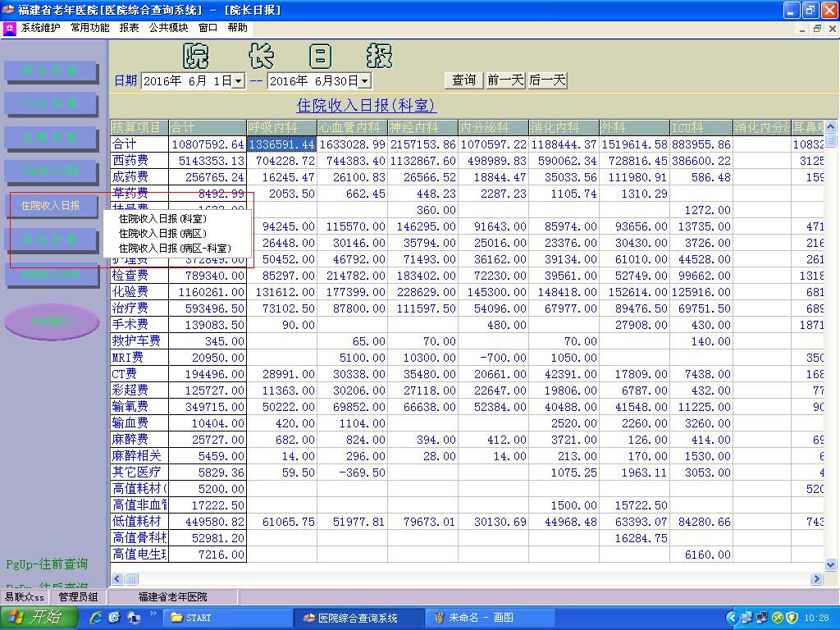Click the 救护车费 row label
Viewport: 840px width, 630px height.
(x=139, y=340)
